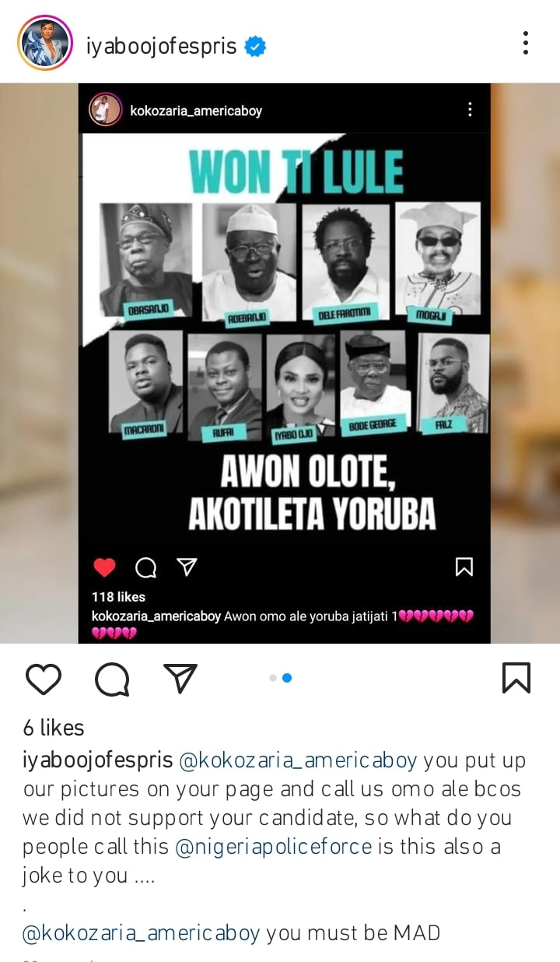Open iyaboojofespris profile picture story
Image resolution: width=560 pixels, height=962 pixels.
click(44, 44)
